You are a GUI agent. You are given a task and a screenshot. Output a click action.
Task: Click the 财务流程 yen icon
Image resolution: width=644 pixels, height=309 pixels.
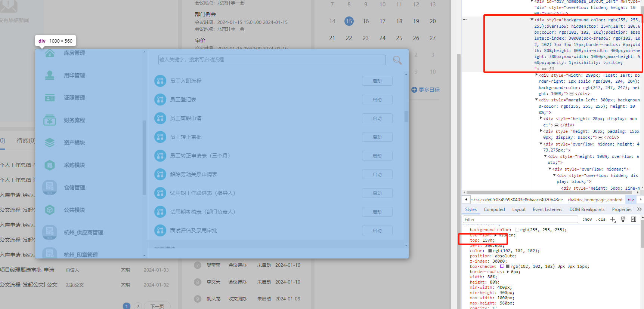(x=50, y=120)
